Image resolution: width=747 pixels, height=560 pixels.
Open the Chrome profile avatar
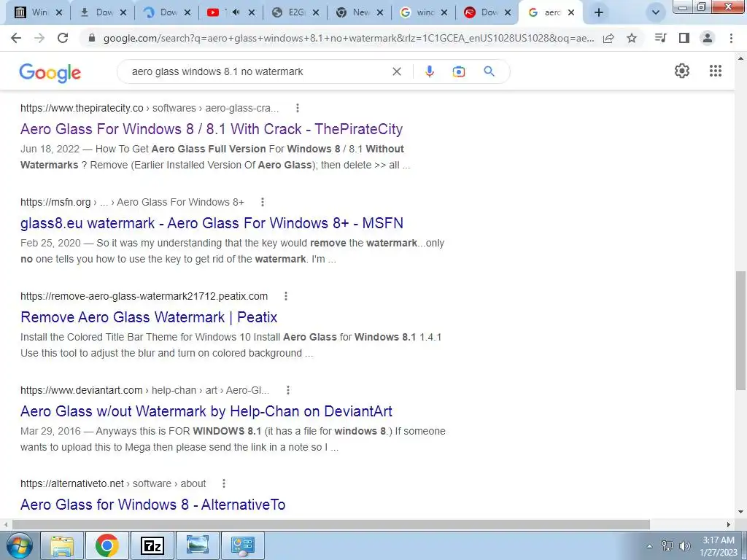pos(708,38)
